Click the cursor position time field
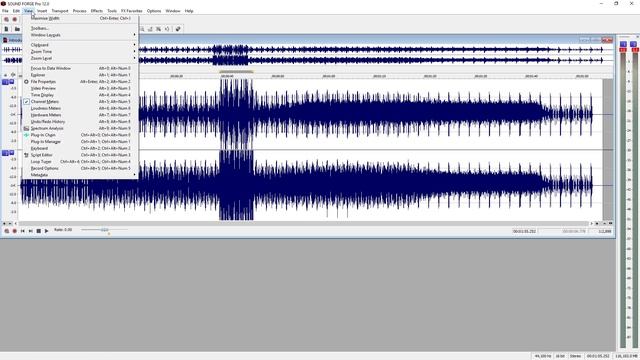640x360 pixels. coord(524,231)
